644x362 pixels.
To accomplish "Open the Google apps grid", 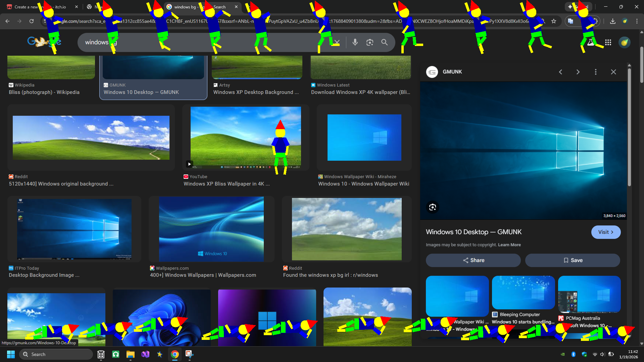I will point(608,42).
